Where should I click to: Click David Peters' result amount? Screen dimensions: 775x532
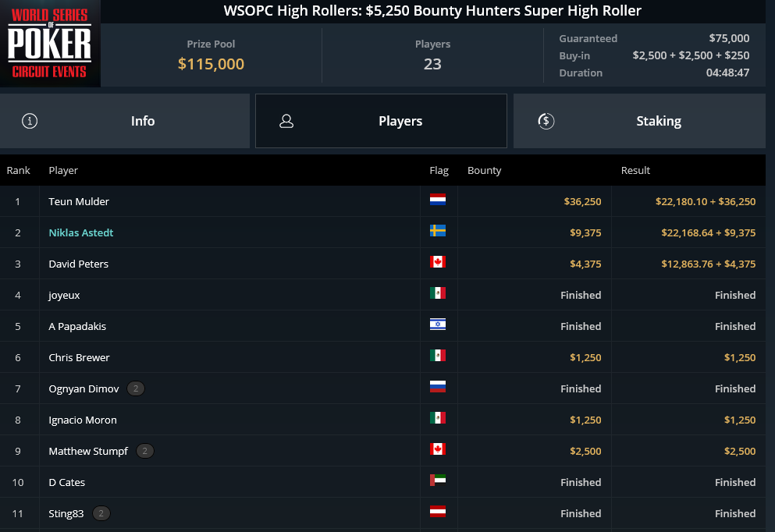pyautogui.click(x=709, y=264)
